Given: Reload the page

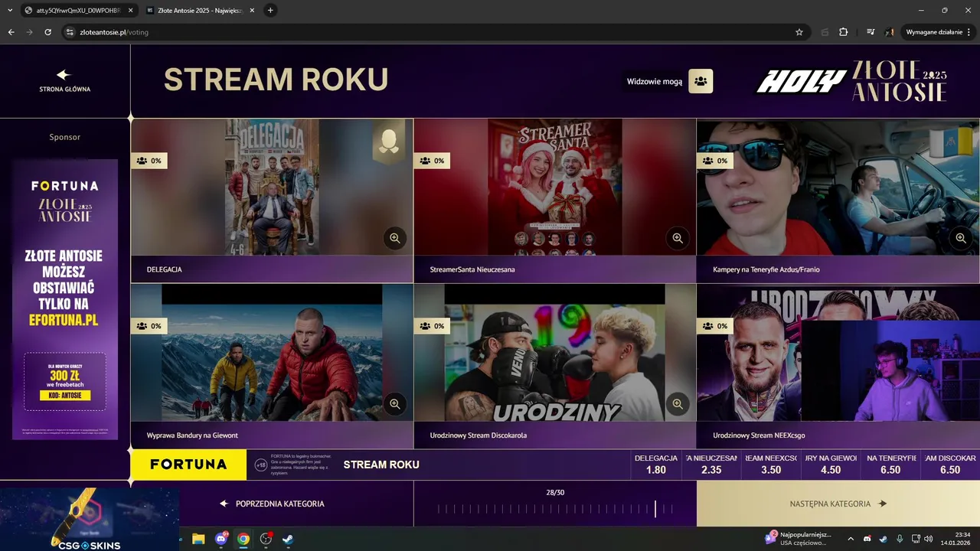Looking at the screenshot, I should (x=47, y=32).
